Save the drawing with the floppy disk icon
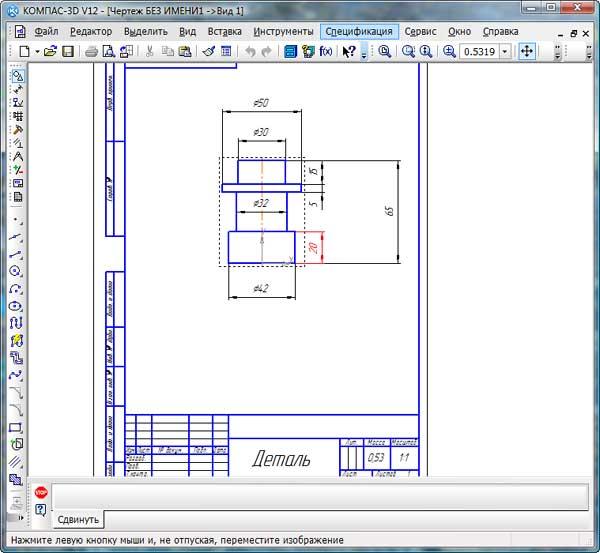The height and width of the screenshot is (553, 600). 68,51
